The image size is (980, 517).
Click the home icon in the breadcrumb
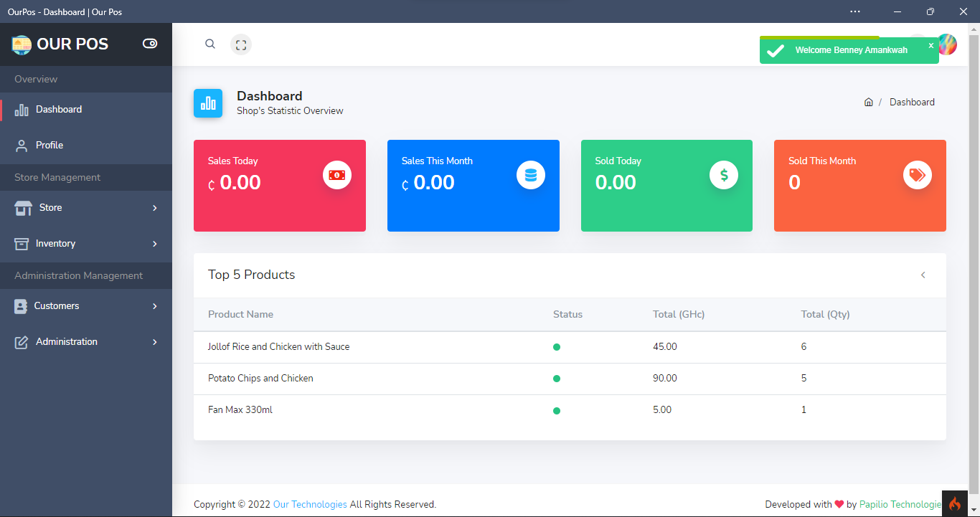pos(868,102)
